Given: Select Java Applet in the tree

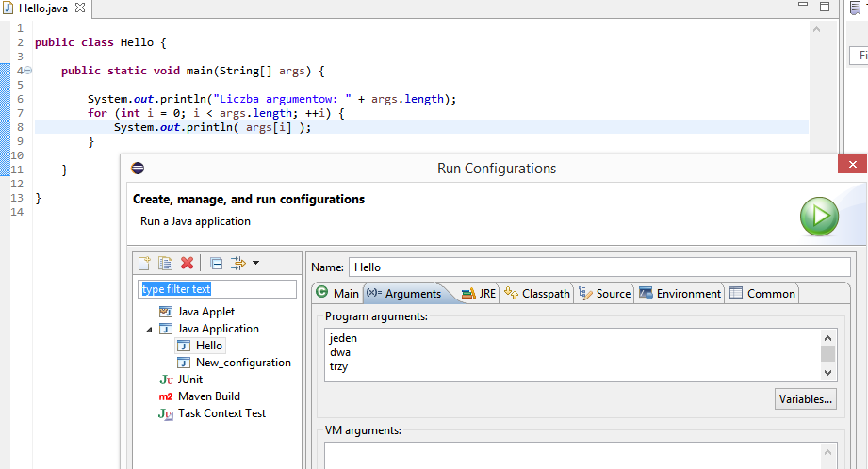Looking at the screenshot, I should pos(206,312).
